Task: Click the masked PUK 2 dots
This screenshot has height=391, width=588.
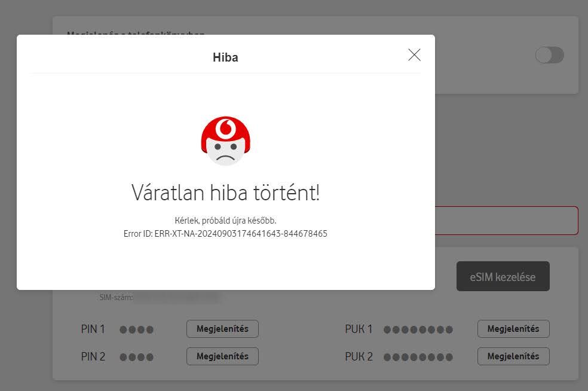Action: tap(418, 358)
